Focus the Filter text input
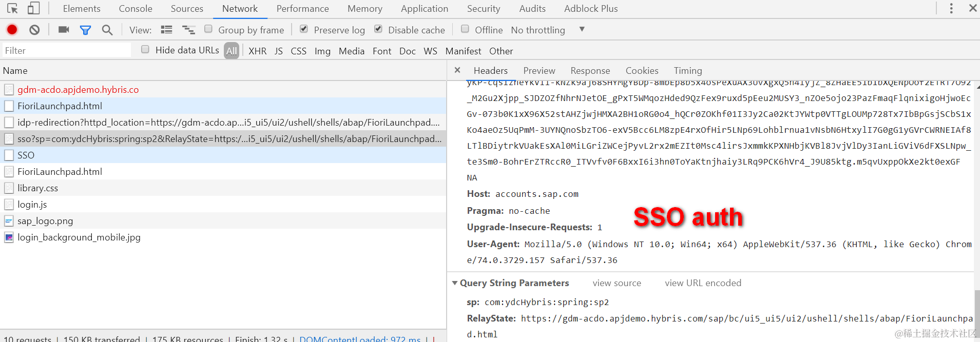The height and width of the screenshot is (342, 980). click(67, 50)
